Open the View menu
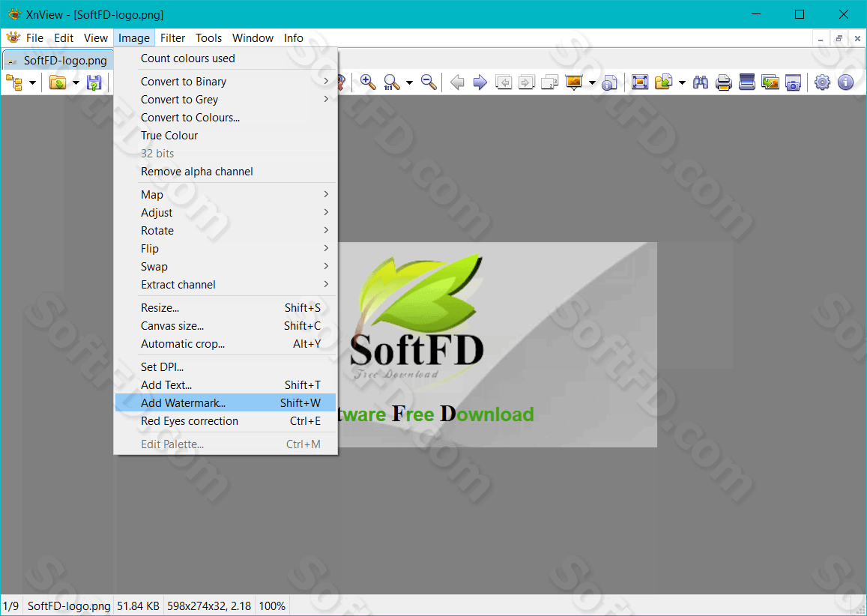The image size is (867, 616). 96,37
